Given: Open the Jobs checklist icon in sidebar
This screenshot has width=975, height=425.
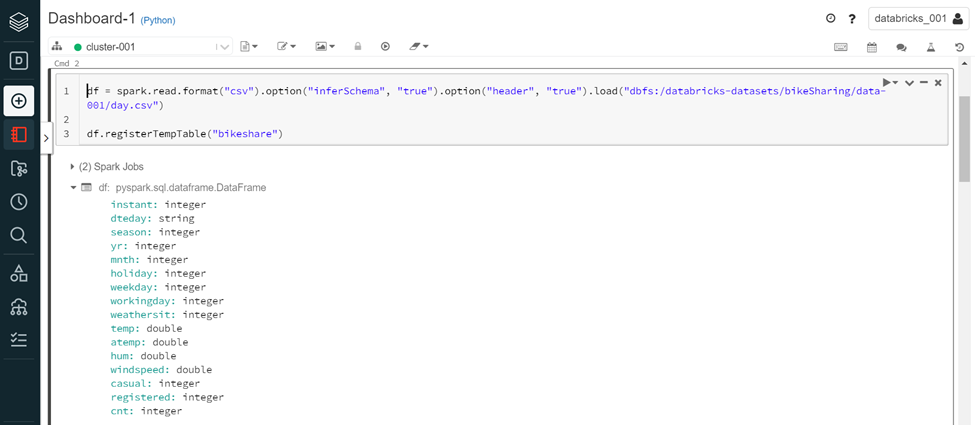Looking at the screenshot, I should tap(19, 339).
